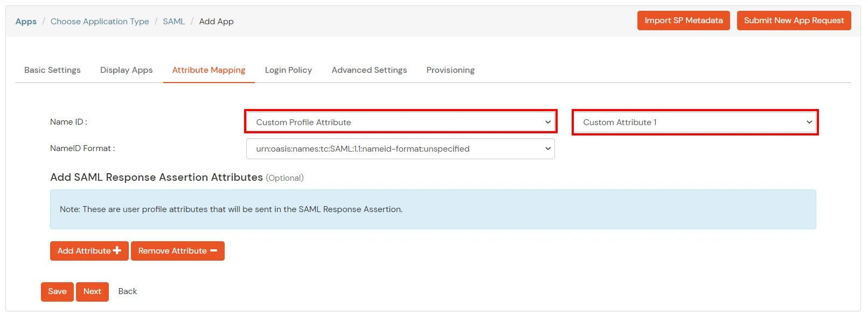Expand the Custom Attribute 1 dropdown
This screenshot has width=868, height=320.
695,122
